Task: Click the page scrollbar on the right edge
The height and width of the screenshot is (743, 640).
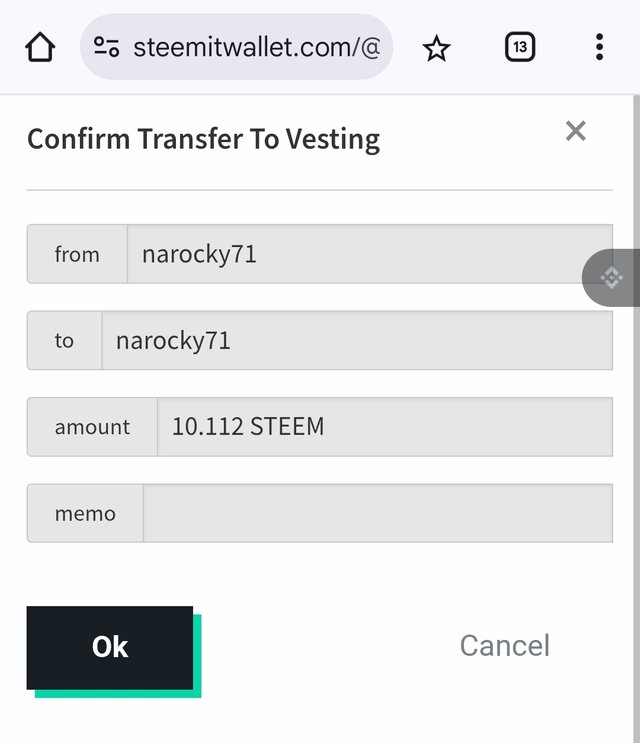Action: [x=636, y=419]
